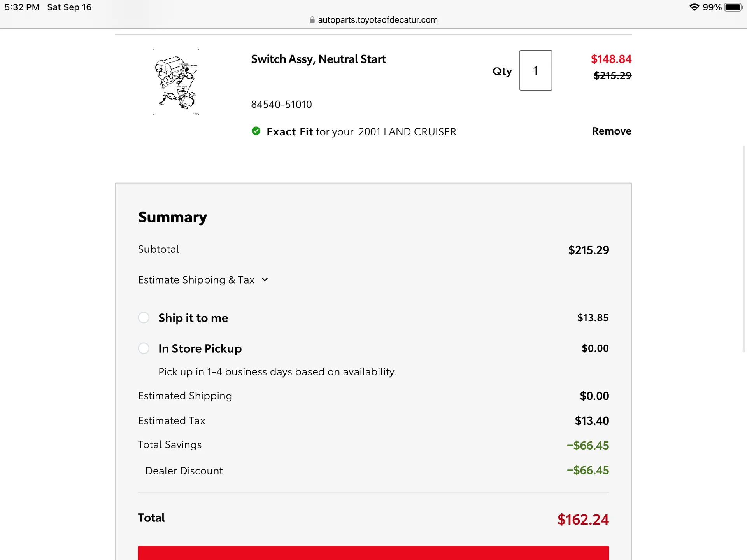747x560 pixels.
Task: Expand Estimate Shipping & Tax chevron
Action: pos(265,280)
